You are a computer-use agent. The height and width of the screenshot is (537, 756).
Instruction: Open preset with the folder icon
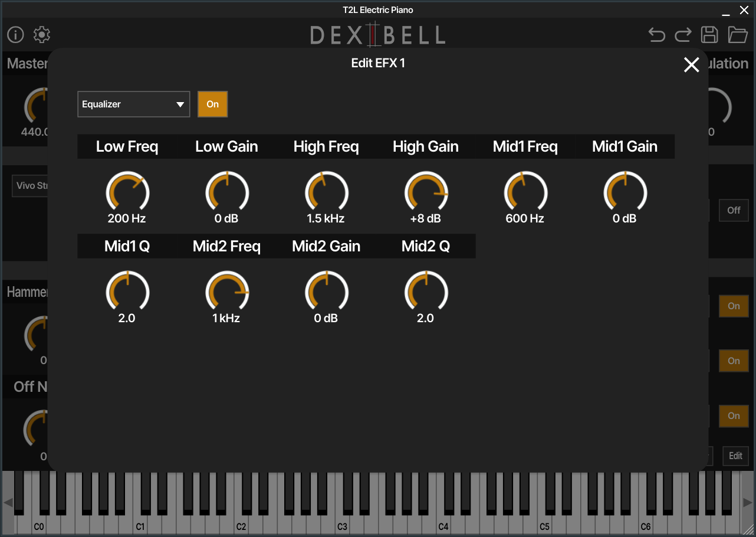click(737, 35)
